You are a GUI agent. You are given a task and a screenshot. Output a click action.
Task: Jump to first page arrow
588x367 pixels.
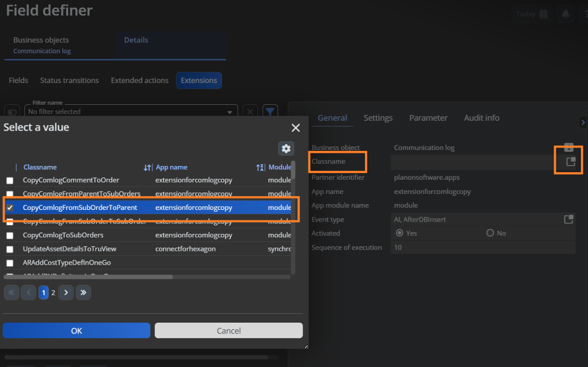pyautogui.click(x=11, y=292)
